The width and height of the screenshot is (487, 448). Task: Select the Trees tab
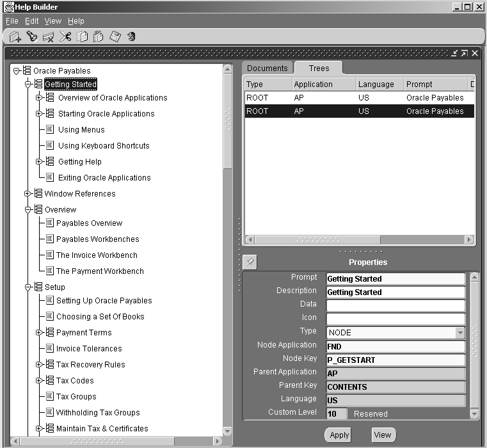(319, 68)
